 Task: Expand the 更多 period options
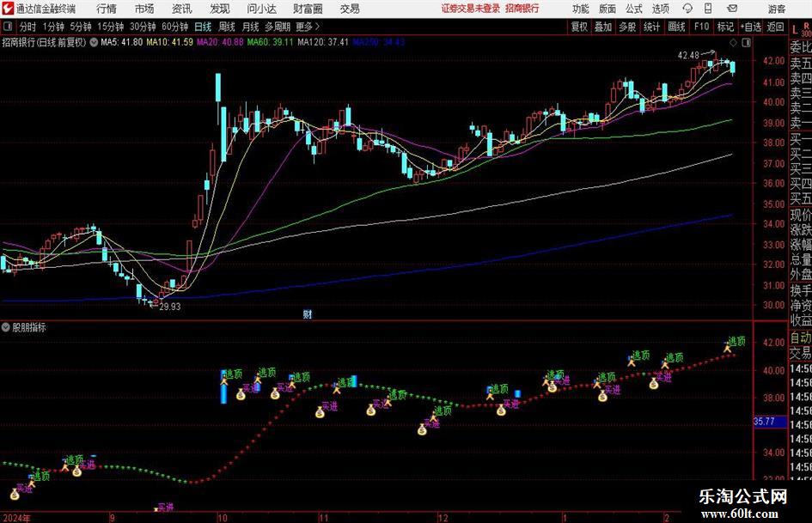tap(308, 27)
